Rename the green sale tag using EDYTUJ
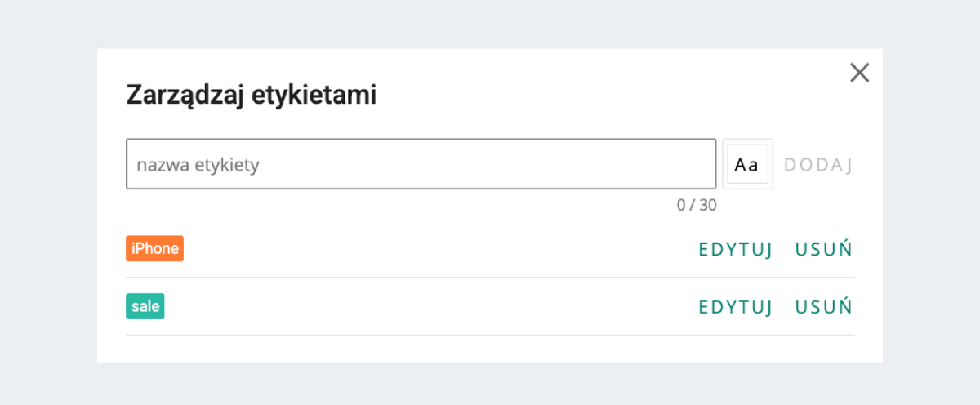The height and width of the screenshot is (405, 980). point(735,307)
